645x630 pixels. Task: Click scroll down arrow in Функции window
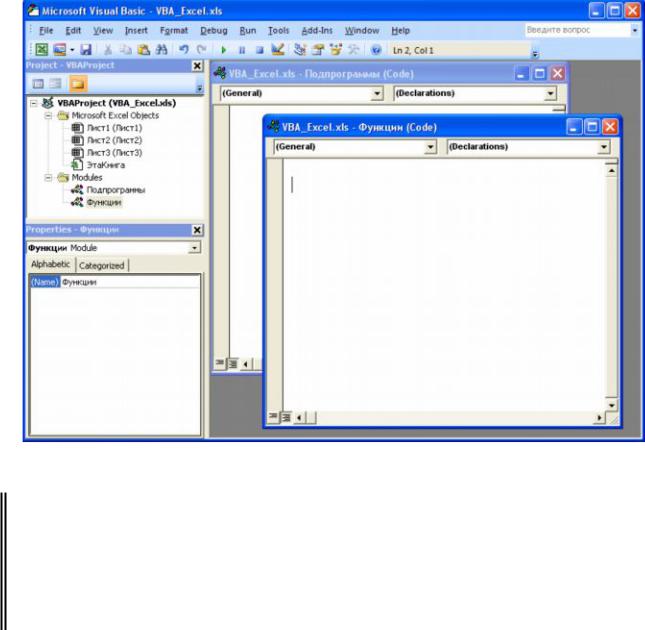pos(612,405)
